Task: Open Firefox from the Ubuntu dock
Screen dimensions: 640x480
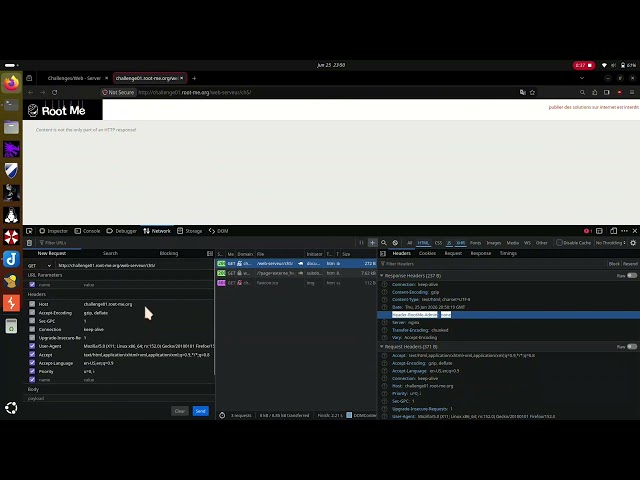Action: click(x=11, y=83)
